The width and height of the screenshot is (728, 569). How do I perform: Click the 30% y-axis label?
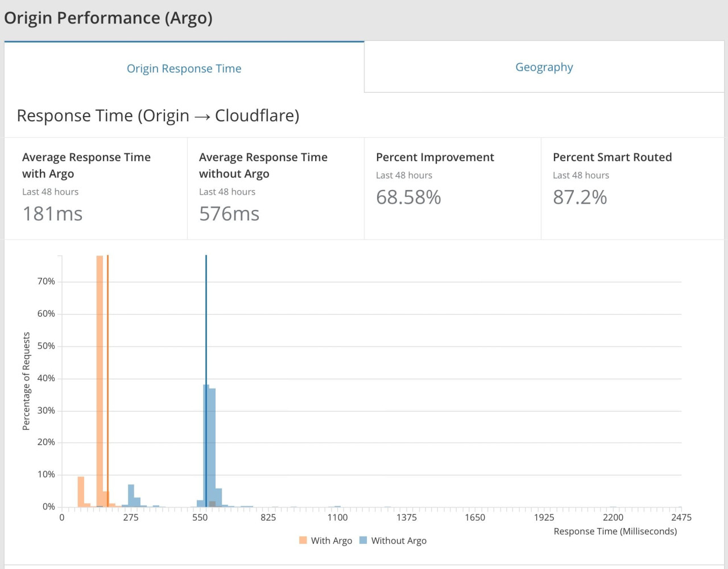tap(46, 410)
